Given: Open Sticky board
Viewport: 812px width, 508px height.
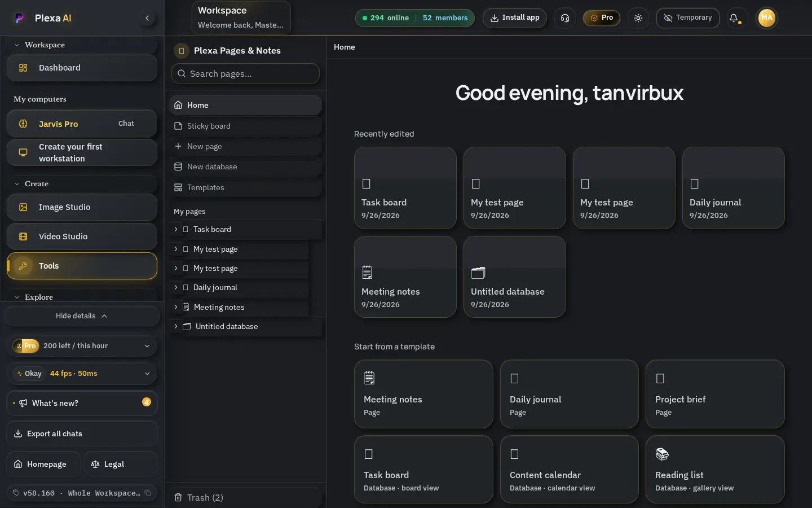Looking at the screenshot, I should (x=245, y=126).
